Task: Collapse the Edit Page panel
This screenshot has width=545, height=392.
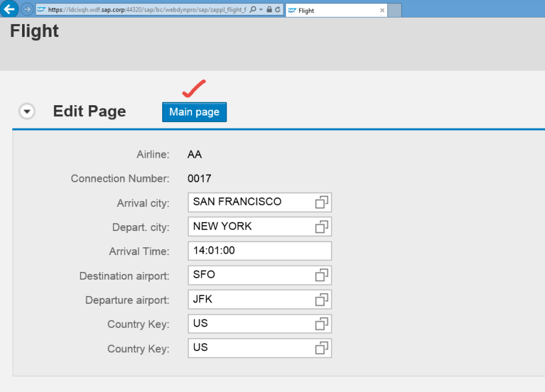Action: (x=27, y=112)
